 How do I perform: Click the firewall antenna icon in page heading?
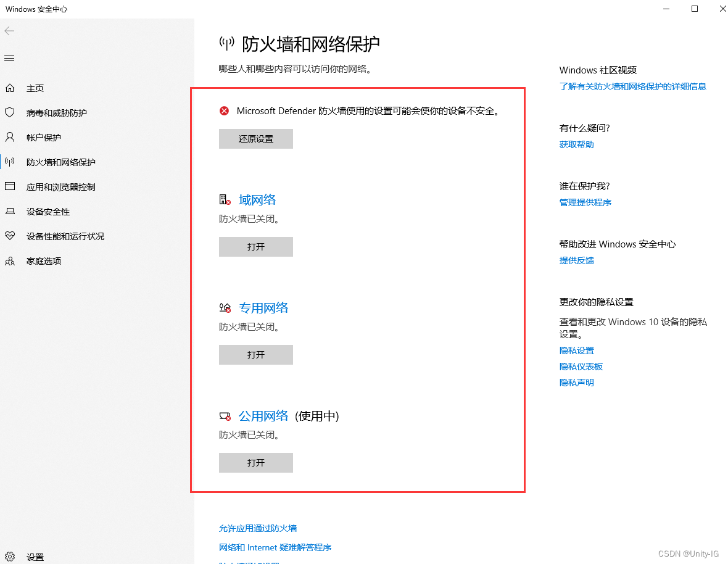click(x=227, y=44)
